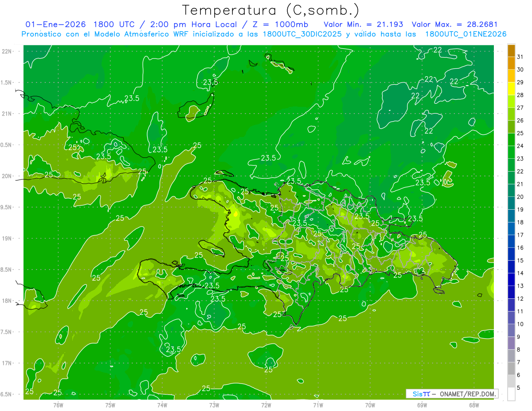
Task: Click the 71W longitude axis label
Action: pyautogui.click(x=318, y=405)
